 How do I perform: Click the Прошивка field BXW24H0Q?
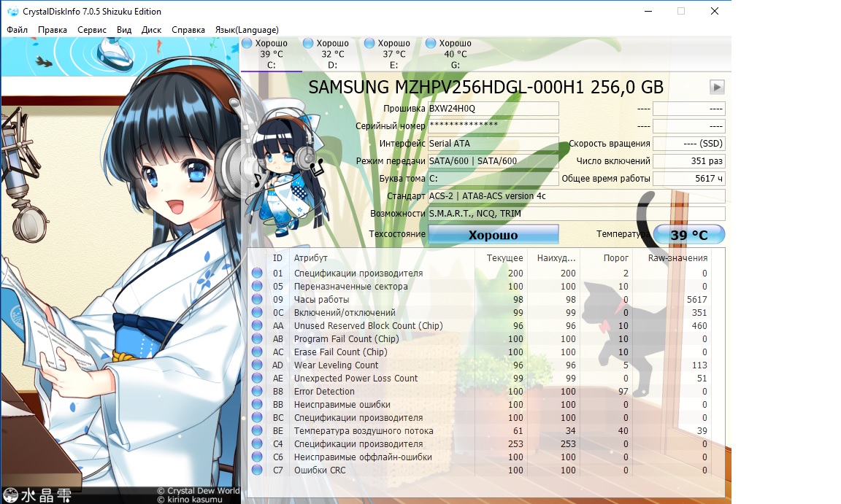[x=494, y=109]
